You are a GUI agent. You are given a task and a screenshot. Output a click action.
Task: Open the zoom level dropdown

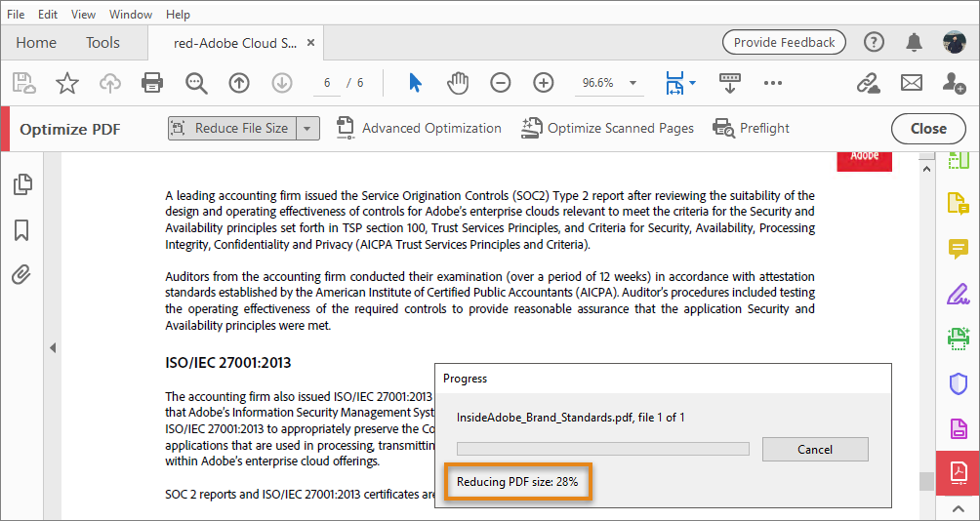coord(633,83)
